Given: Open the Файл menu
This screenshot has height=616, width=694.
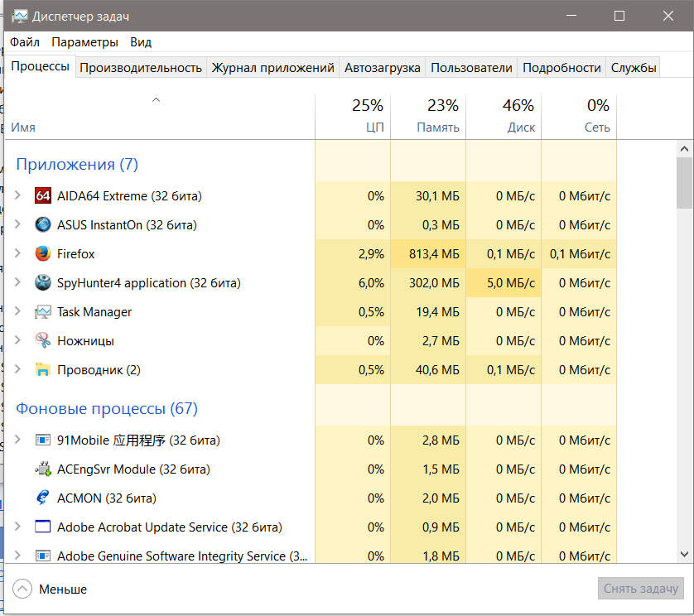Looking at the screenshot, I should pyautogui.click(x=25, y=42).
